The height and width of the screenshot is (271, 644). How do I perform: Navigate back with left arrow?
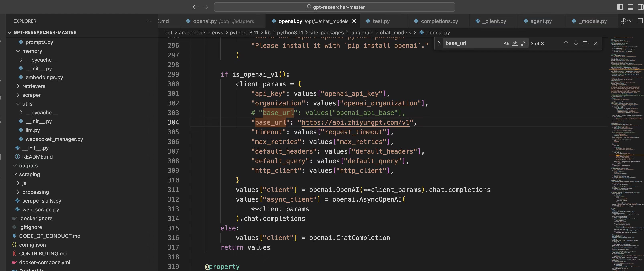[195, 7]
